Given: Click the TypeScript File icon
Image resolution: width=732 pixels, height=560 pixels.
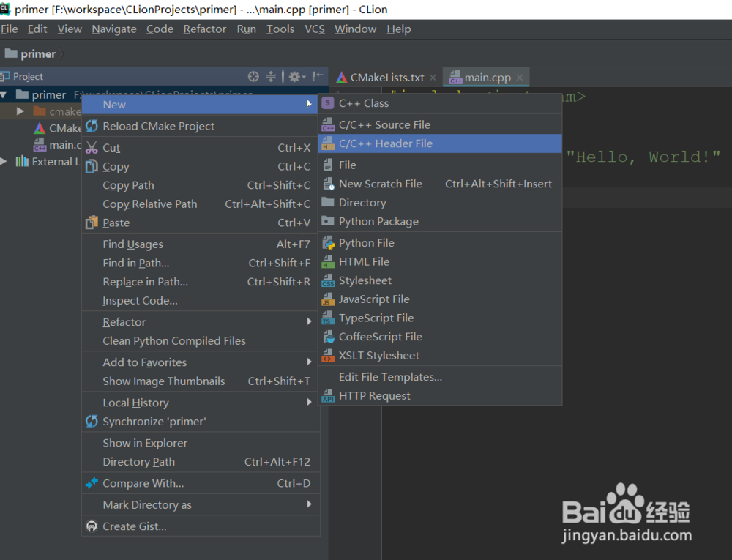Looking at the screenshot, I should point(328,318).
